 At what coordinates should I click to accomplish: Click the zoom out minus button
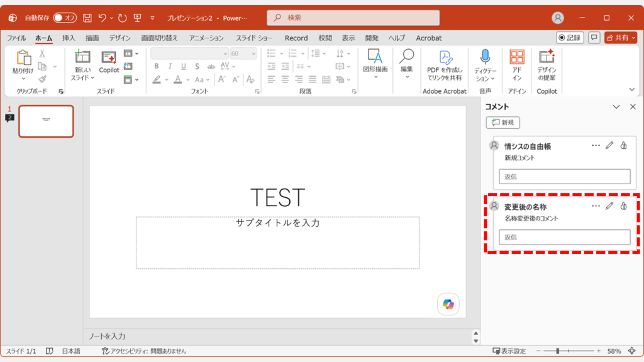(538, 351)
